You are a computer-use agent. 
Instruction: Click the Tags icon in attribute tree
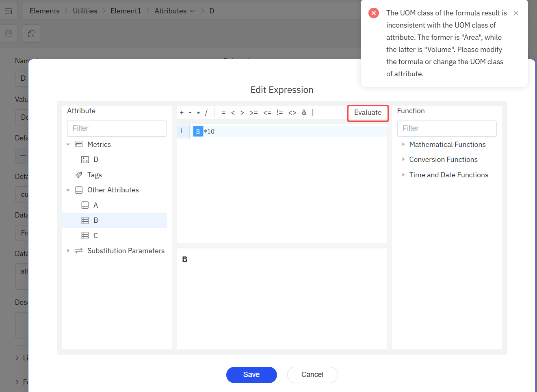click(x=79, y=175)
